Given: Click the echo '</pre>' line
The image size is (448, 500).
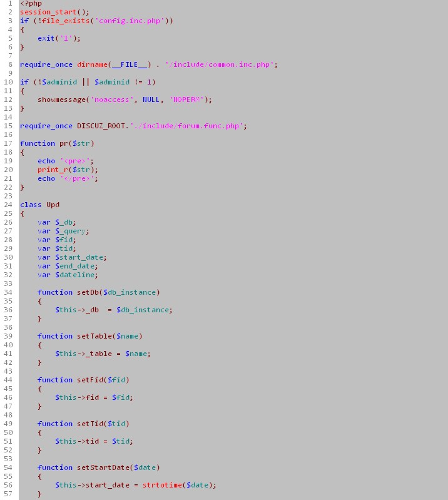Looking at the screenshot, I should point(68,178).
